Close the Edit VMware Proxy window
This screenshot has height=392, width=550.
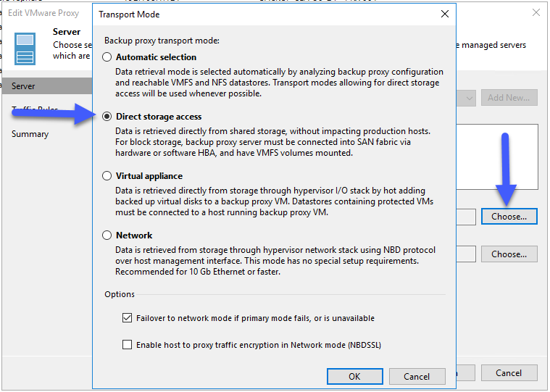click(x=536, y=12)
